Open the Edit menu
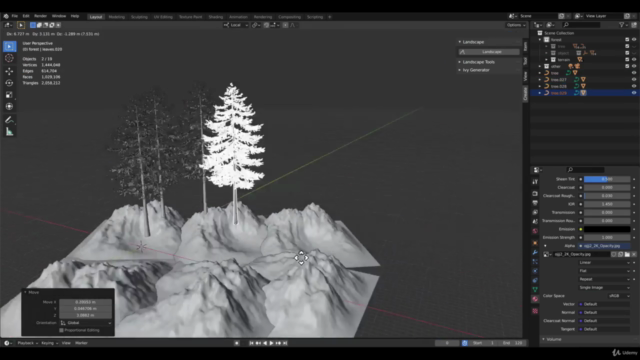The width and height of the screenshot is (640, 360). click(x=26, y=16)
